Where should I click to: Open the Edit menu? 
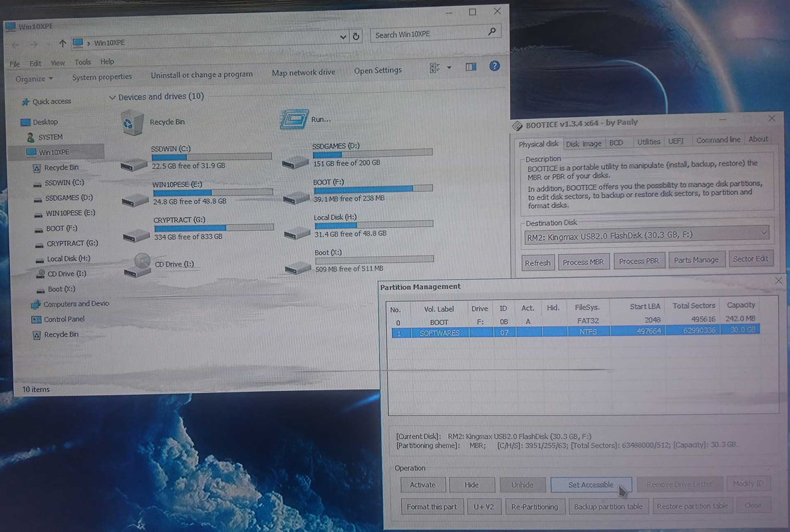[35, 63]
